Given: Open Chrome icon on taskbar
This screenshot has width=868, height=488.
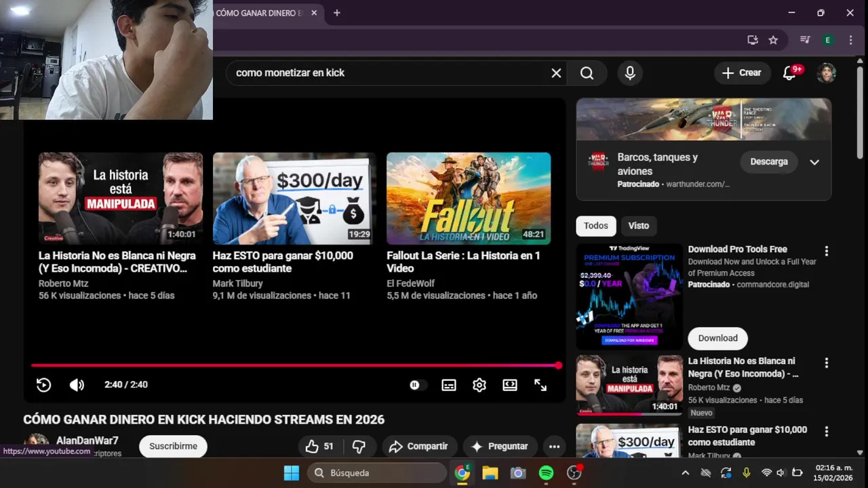Looking at the screenshot, I should 462,473.
